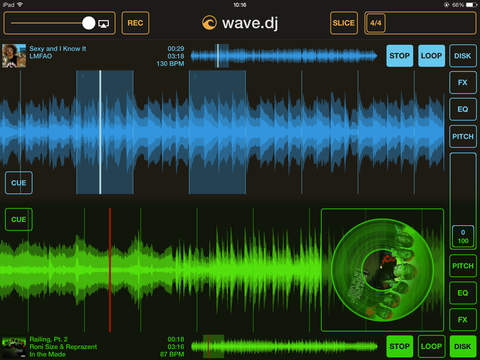The image size is (480, 360).
Task: Open FX panel for blue deck
Action: (x=463, y=82)
